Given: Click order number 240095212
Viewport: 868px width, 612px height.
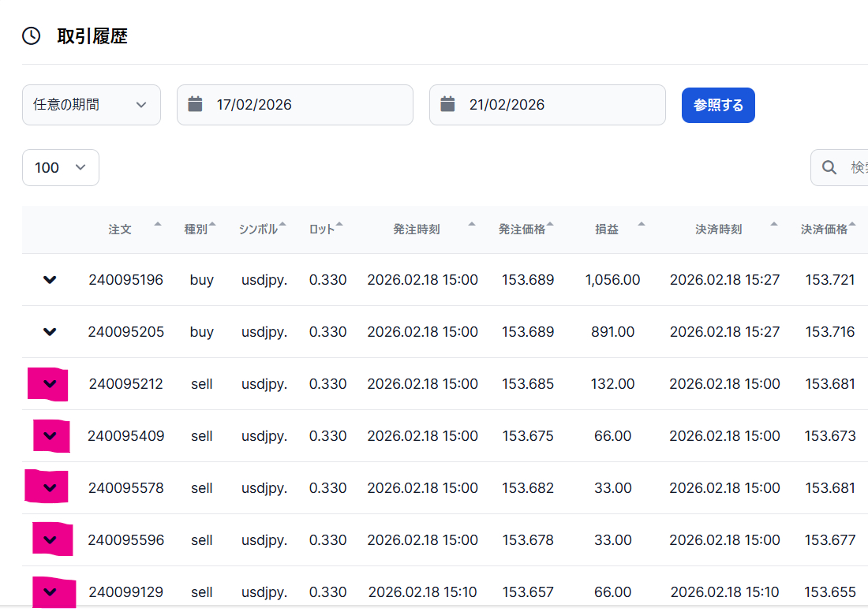Looking at the screenshot, I should point(125,384).
